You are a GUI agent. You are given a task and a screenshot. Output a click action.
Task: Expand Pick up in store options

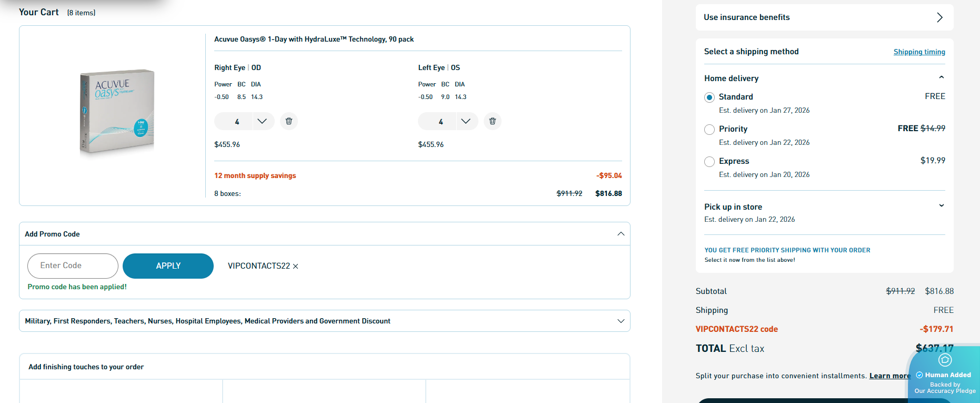click(941, 206)
